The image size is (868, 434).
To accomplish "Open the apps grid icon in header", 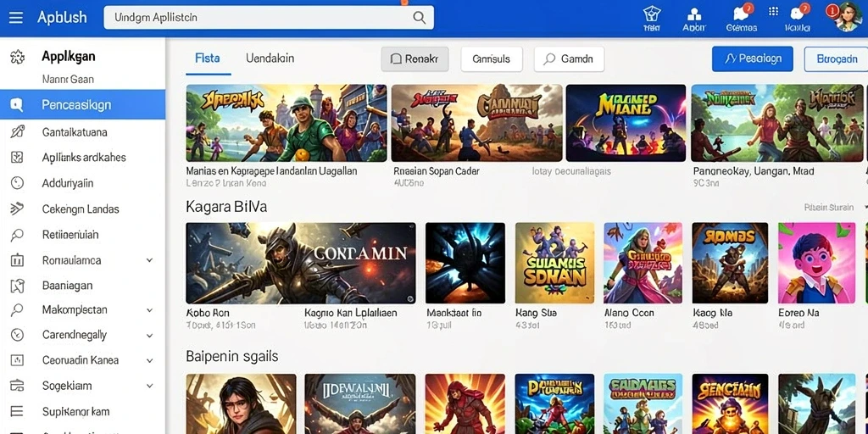I will [x=773, y=11].
